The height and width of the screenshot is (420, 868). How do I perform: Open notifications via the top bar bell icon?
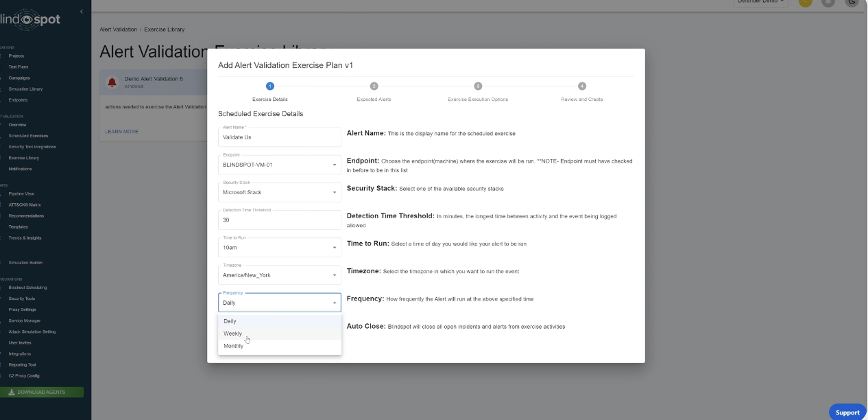829,2
